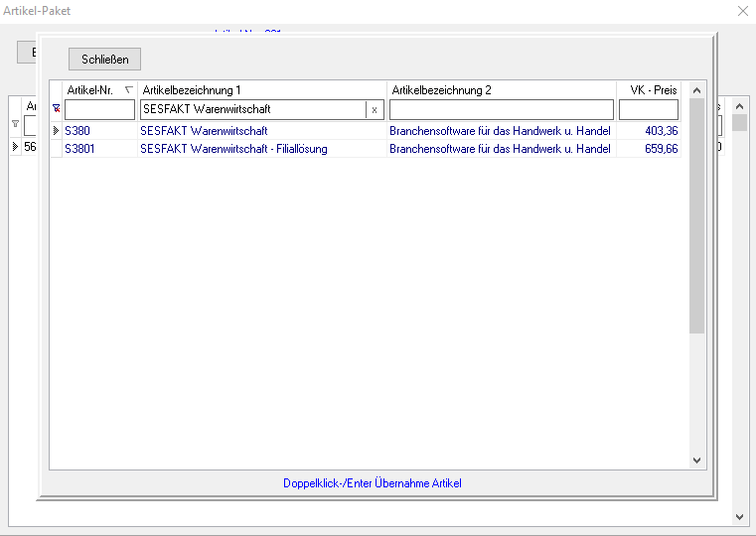Focus the Artikel-Nr. filter field
The width and height of the screenshot is (756, 536).
pos(99,110)
